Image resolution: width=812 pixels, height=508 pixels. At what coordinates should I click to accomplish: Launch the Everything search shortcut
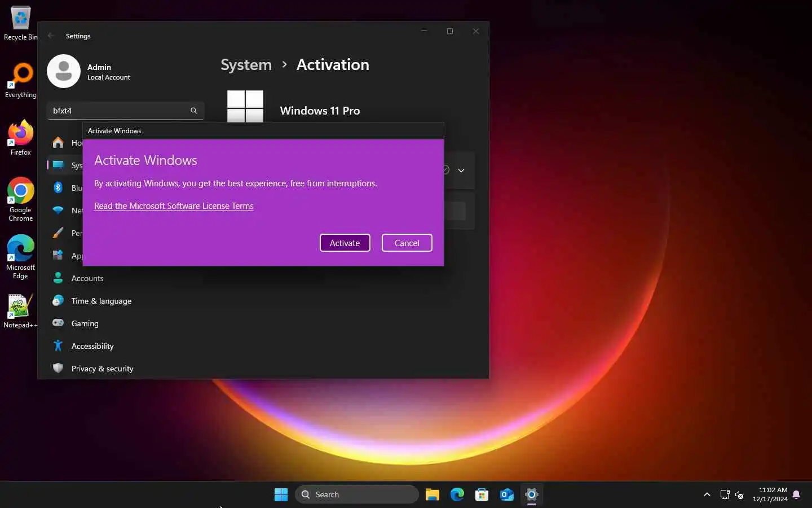(x=20, y=80)
